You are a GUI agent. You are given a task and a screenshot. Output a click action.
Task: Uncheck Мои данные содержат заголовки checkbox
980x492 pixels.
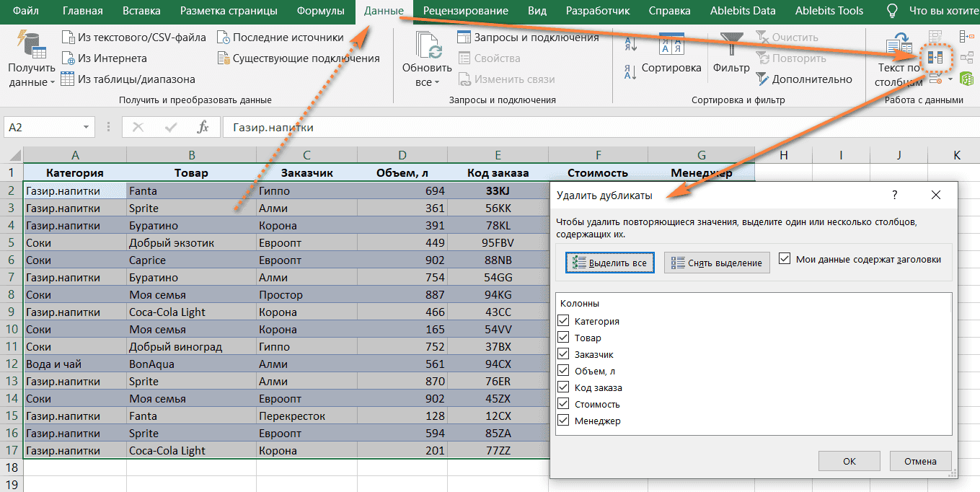[785, 259]
